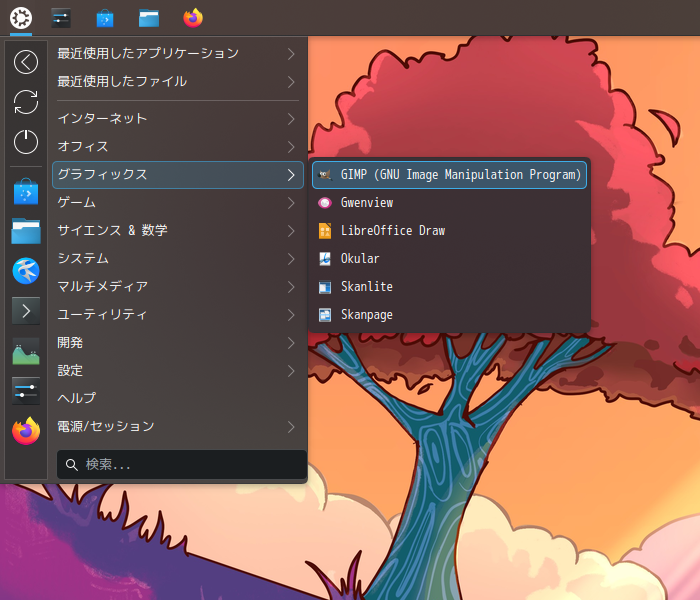Open 最近使用したファイル submenu
Screen dimensions: 700x600
pos(178,82)
